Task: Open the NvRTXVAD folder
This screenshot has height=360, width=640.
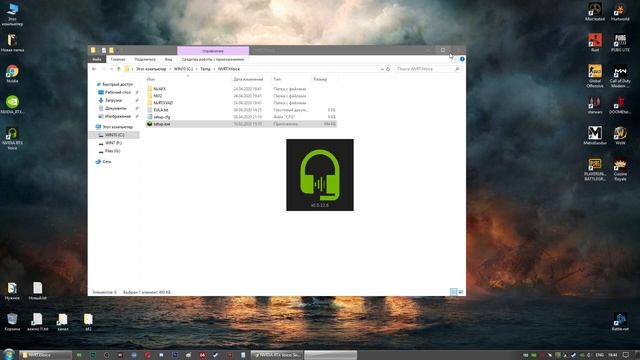Action: tap(163, 103)
